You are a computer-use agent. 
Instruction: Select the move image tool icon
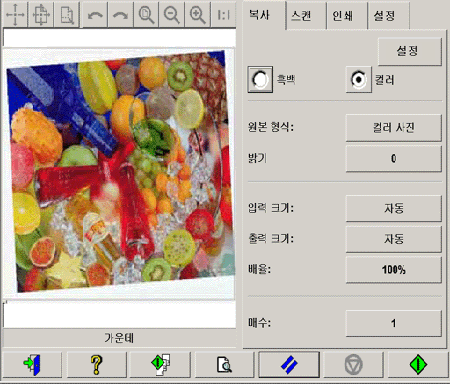(15, 14)
